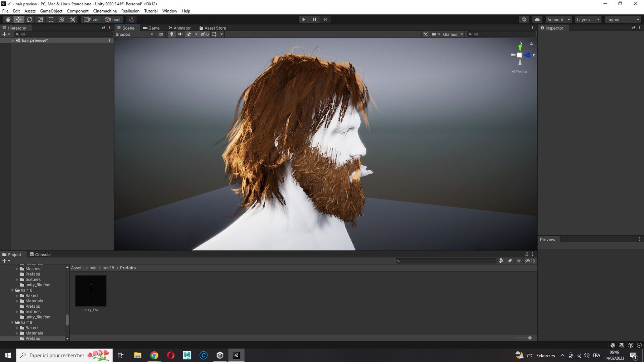Toggle scene lighting bulb
This screenshot has width=644, height=362.
[x=172, y=34]
